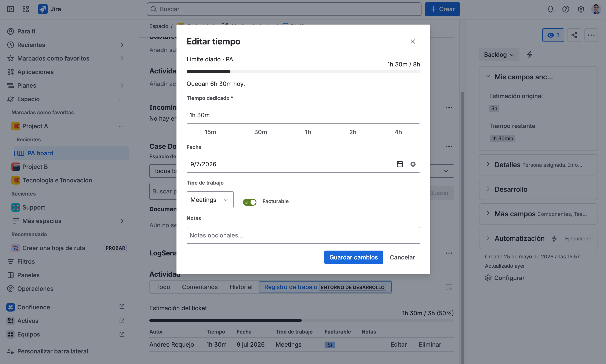Toggle the Facturable switch off
The image size is (606, 364).
click(250, 202)
